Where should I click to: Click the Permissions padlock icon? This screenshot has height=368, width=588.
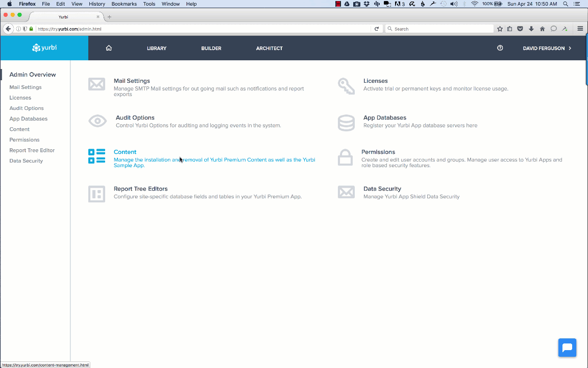coord(346,157)
